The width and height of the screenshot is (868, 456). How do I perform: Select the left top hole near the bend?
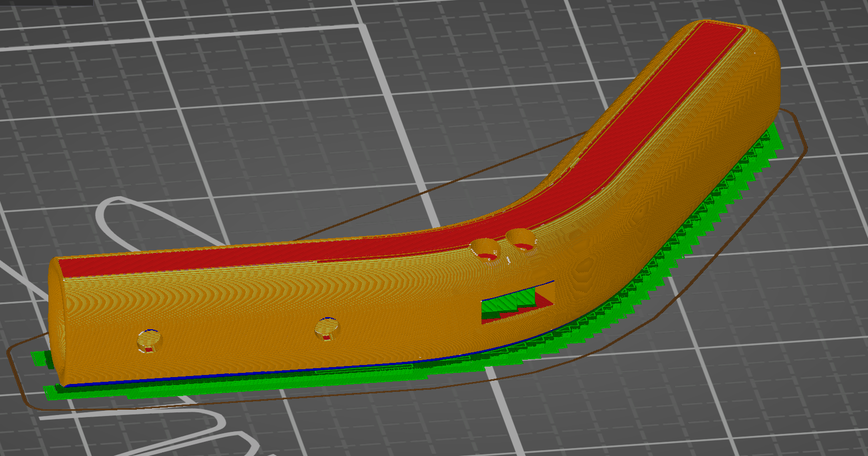(x=485, y=248)
